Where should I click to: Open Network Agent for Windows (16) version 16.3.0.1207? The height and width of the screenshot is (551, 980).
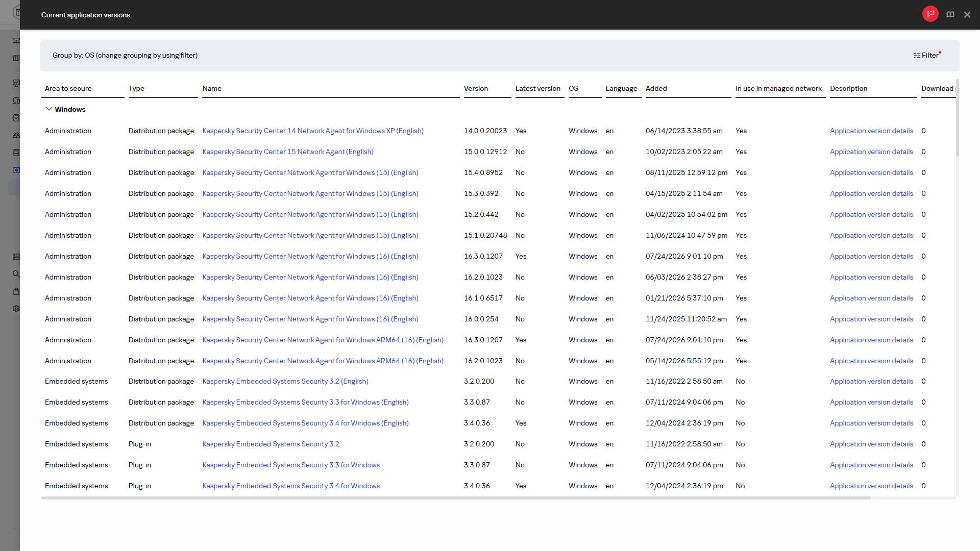310,256
